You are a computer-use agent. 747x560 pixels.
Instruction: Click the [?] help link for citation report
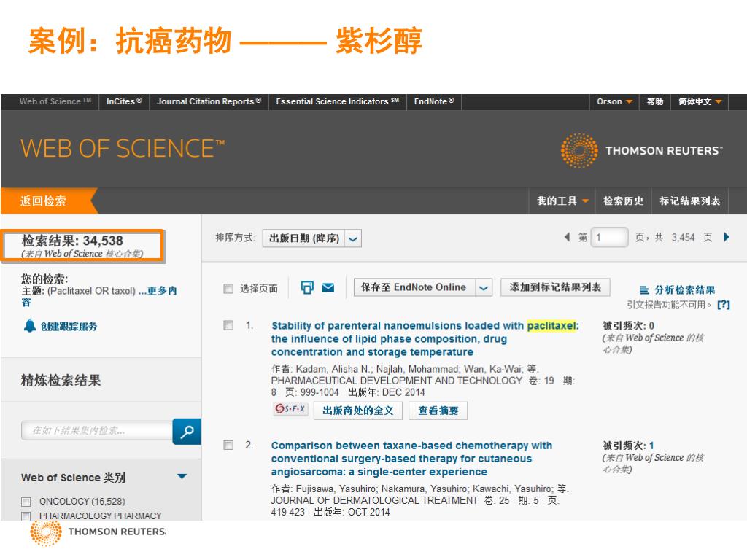tap(723, 305)
